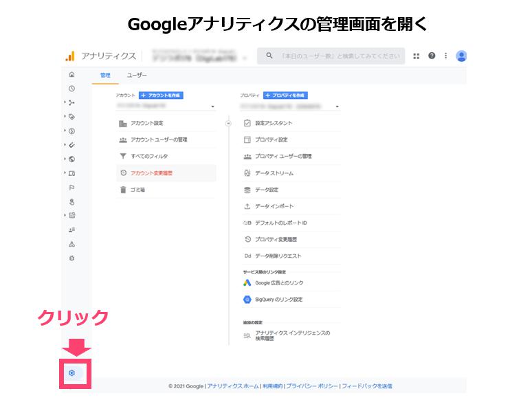The height and width of the screenshot is (402, 532).
Task: Open the Tech devices icon in sidebar
Action: tap(71, 173)
